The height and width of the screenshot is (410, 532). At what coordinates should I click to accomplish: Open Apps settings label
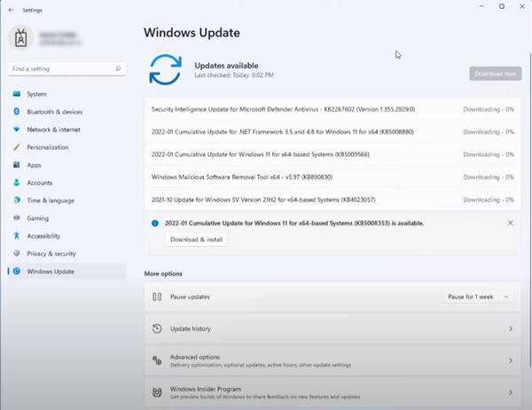[x=34, y=165]
